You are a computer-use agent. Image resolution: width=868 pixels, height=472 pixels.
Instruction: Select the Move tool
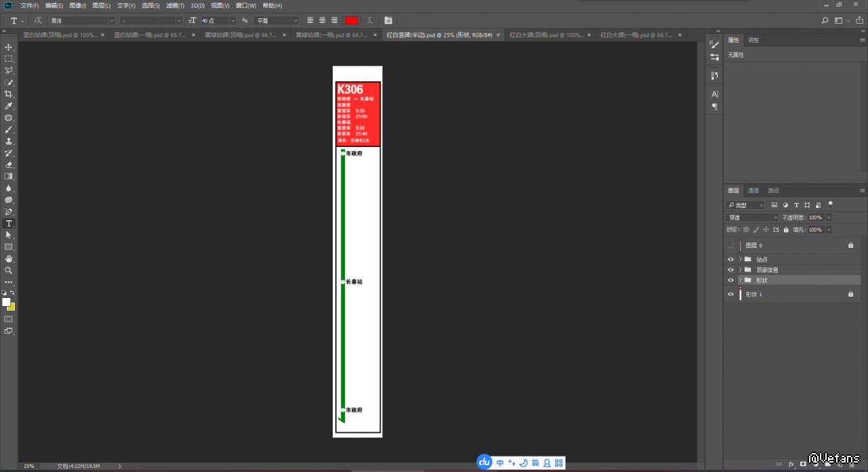coord(9,47)
